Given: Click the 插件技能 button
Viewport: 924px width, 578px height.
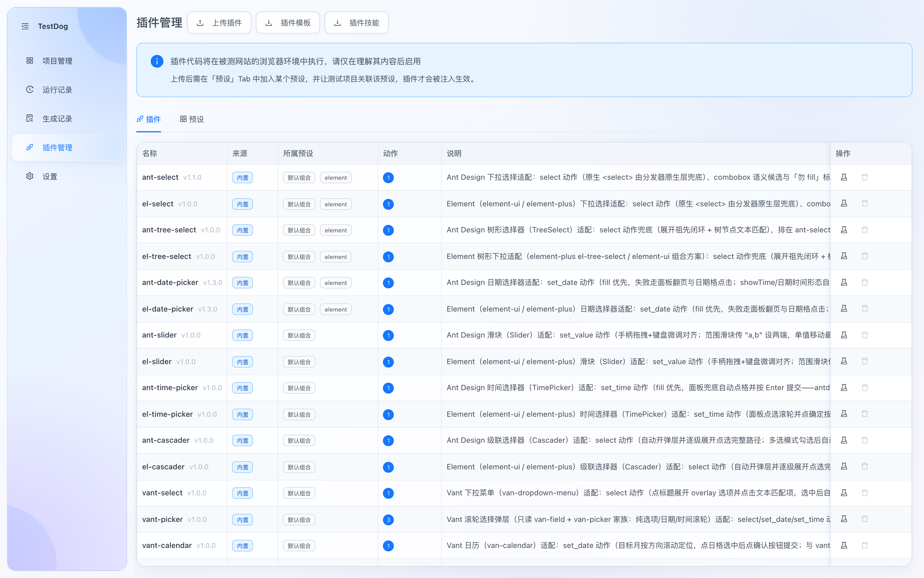Looking at the screenshot, I should coord(357,23).
